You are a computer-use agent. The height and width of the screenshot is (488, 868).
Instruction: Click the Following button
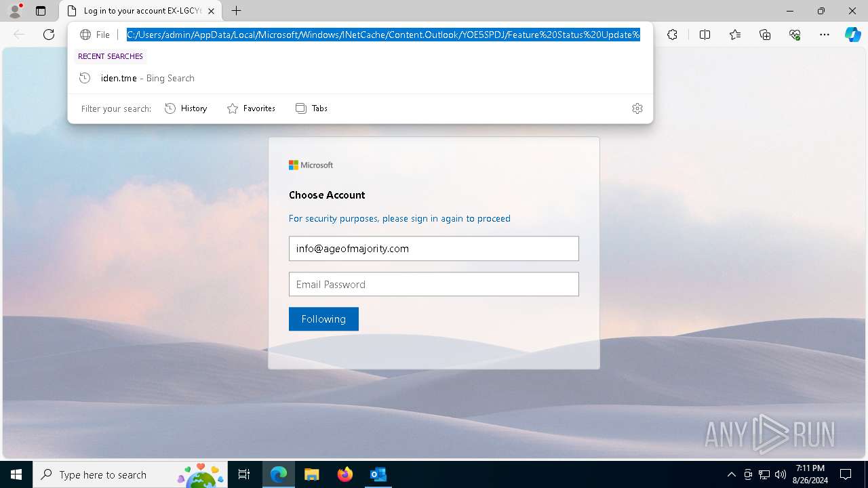click(323, 319)
